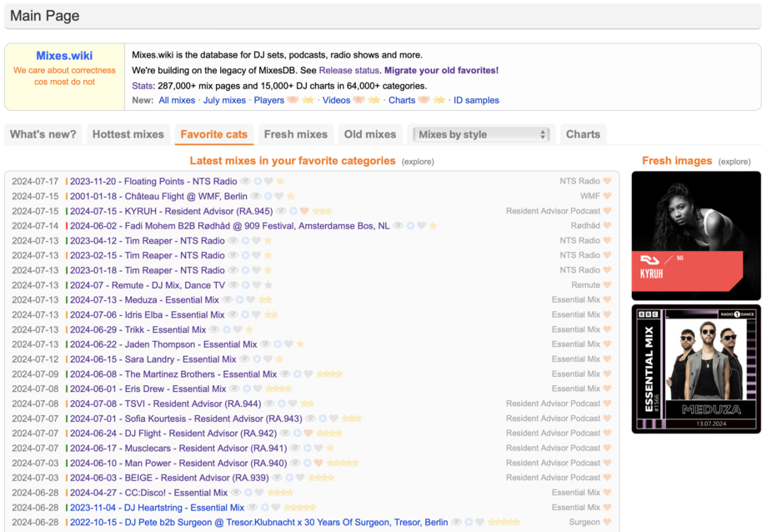Open the WMF category label
This screenshot has width=767, height=532.
(590, 196)
